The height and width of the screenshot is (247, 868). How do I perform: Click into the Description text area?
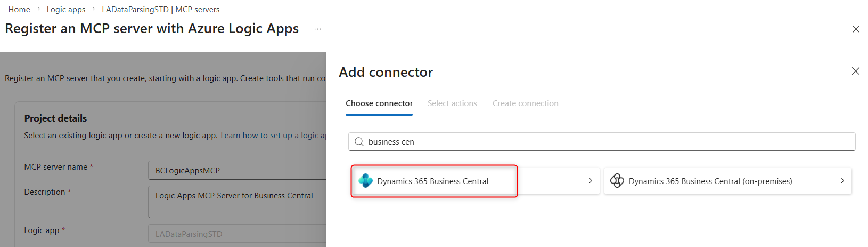(x=237, y=202)
